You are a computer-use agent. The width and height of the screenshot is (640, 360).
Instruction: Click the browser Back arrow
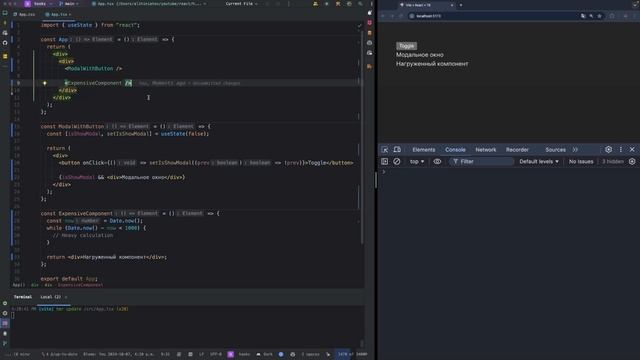[383, 16]
